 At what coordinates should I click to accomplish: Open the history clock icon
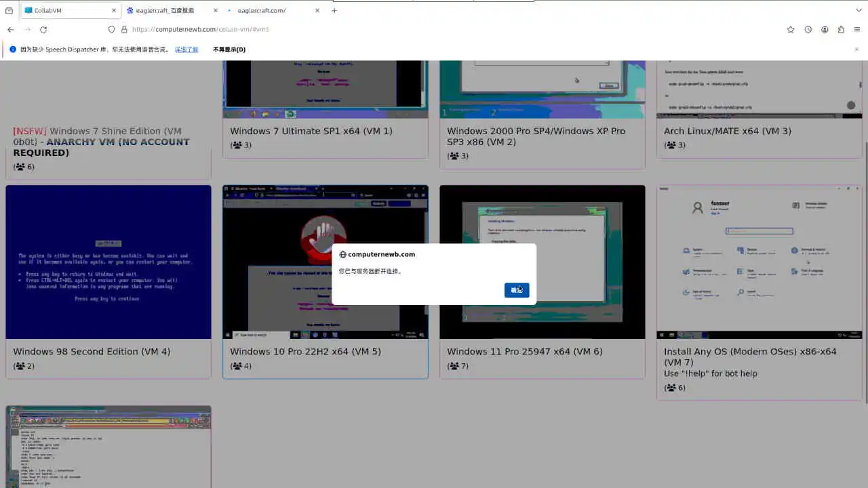tap(808, 30)
